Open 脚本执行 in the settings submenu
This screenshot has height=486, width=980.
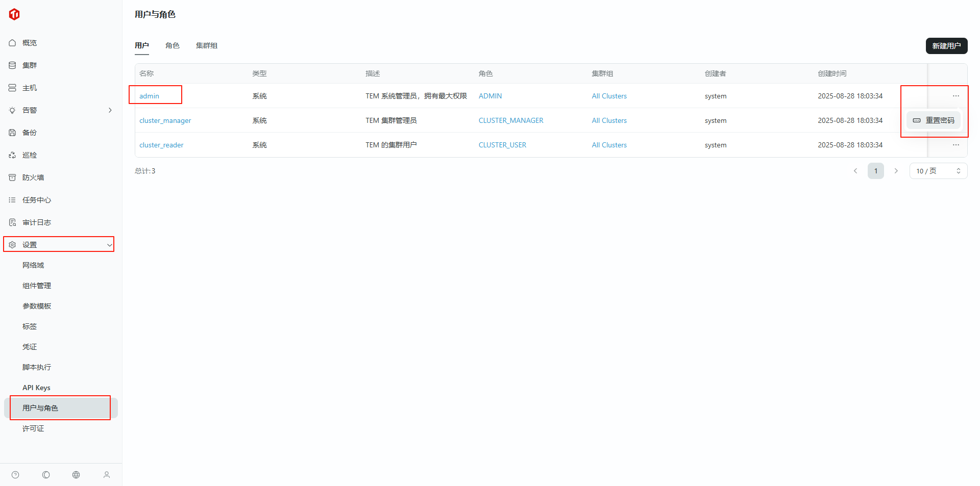(37, 367)
